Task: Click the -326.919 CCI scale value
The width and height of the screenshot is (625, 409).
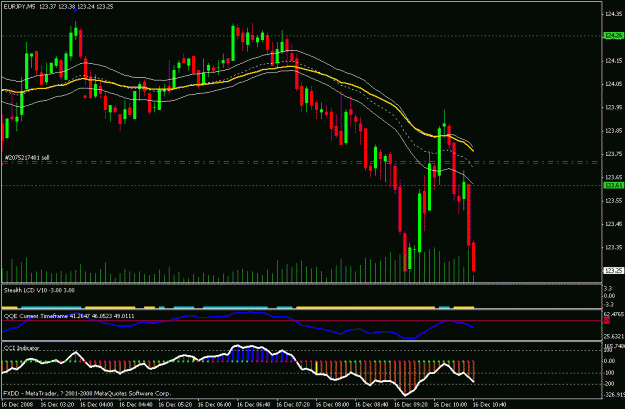Action: pos(614,395)
